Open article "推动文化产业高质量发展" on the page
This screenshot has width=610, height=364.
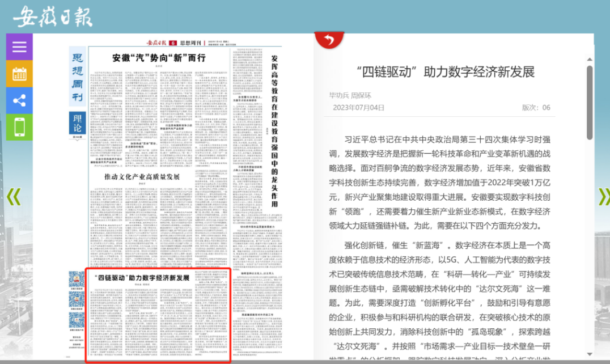(142, 177)
